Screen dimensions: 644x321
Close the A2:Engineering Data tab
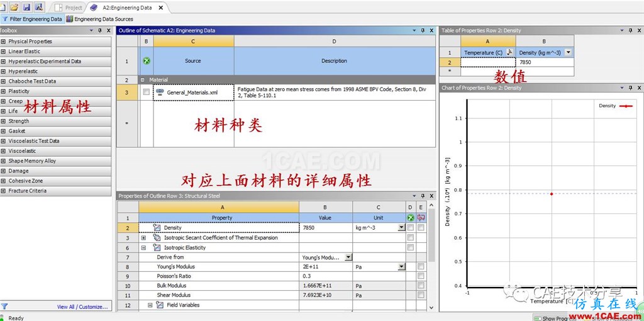(160, 8)
